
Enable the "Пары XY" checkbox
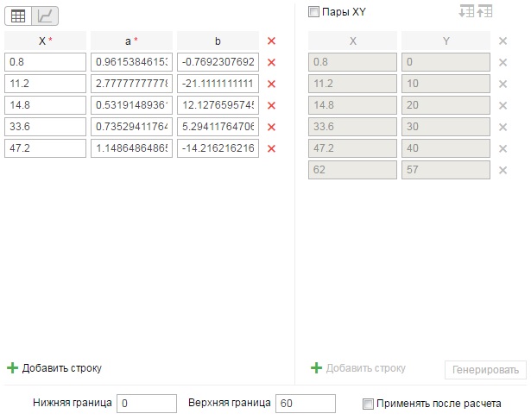pos(313,13)
